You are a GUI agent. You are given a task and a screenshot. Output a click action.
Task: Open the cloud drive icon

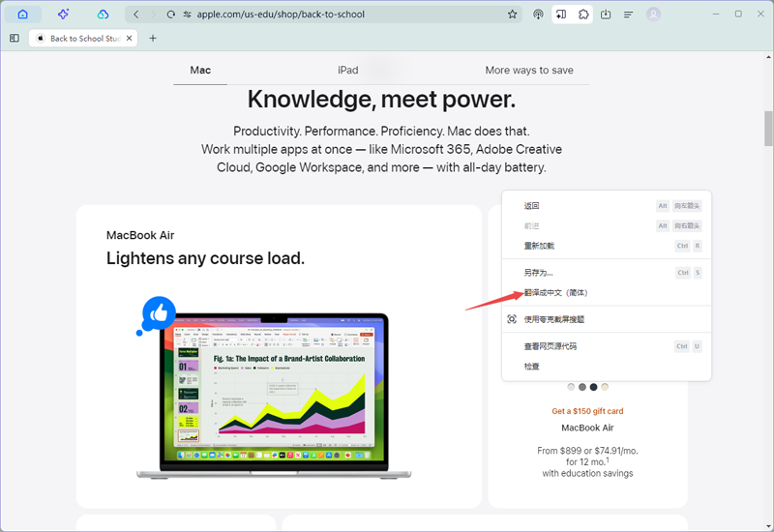click(x=103, y=15)
